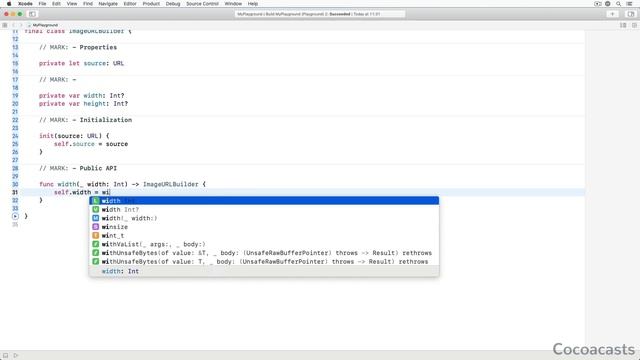Open the Help menu
The width and height of the screenshot is (640, 360).
pos(253,4)
